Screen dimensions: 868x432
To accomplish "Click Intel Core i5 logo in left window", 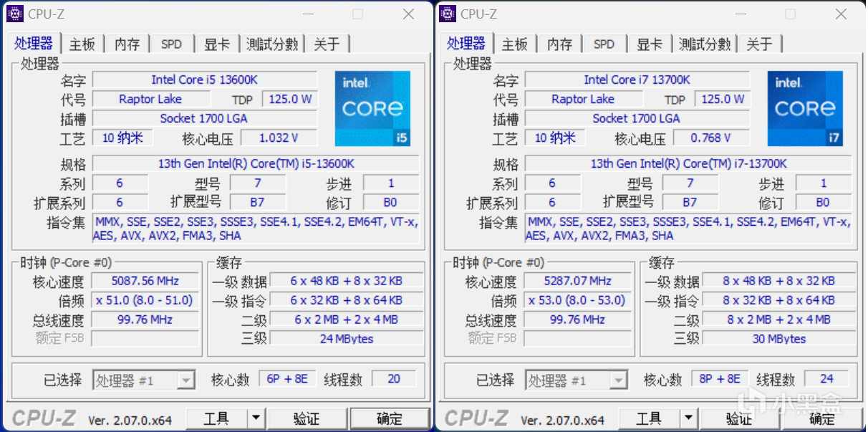I will (372, 108).
